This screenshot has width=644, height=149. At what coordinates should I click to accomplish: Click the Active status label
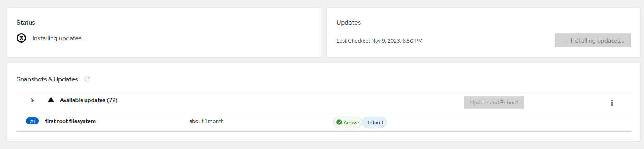(x=347, y=123)
